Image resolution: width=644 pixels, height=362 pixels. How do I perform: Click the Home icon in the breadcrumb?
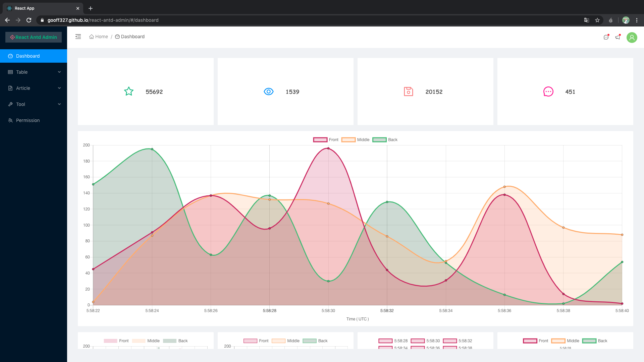[x=91, y=37]
